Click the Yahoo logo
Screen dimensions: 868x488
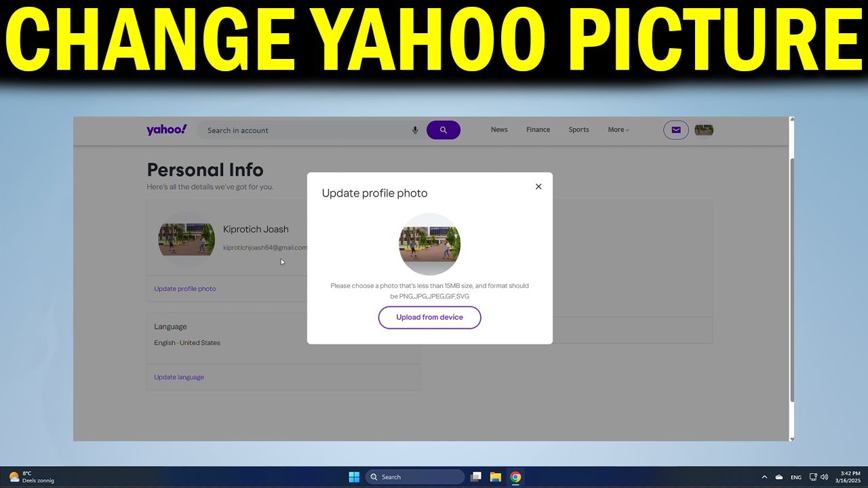[x=166, y=129]
